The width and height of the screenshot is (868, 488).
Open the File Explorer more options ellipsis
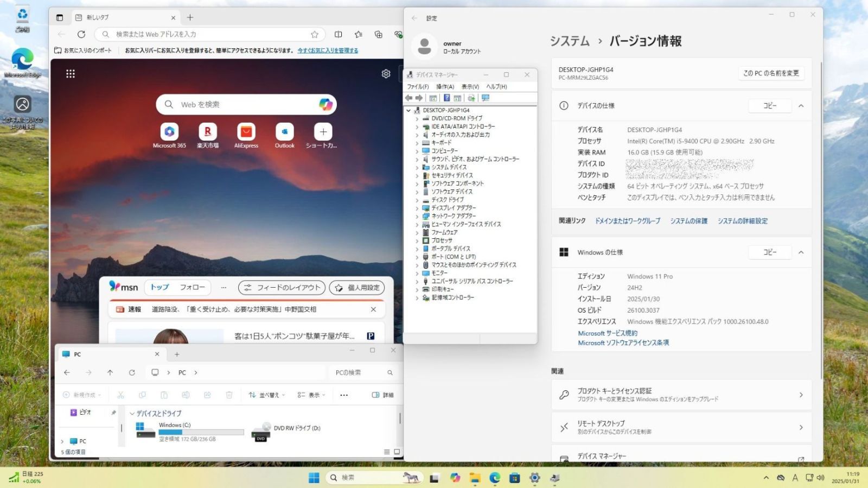[x=344, y=395]
